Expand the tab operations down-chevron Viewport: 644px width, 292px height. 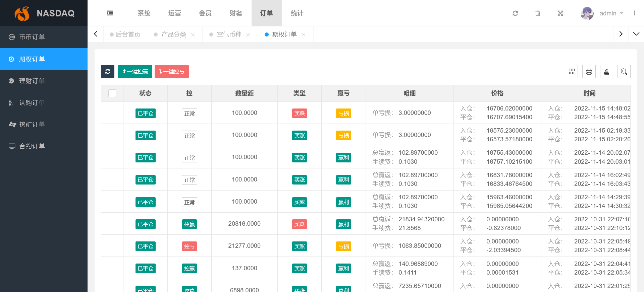pyautogui.click(x=636, y=34)
